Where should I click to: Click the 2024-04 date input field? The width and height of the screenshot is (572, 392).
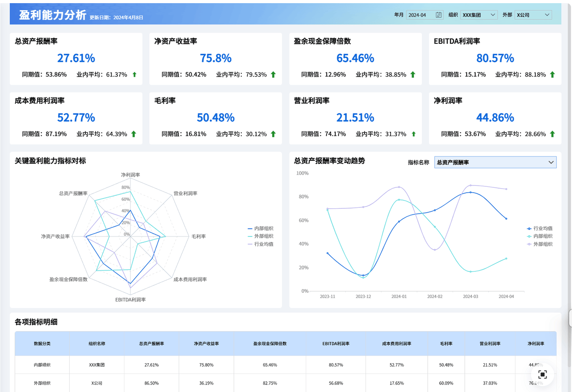pyautogui.click(x=425, y=15)
